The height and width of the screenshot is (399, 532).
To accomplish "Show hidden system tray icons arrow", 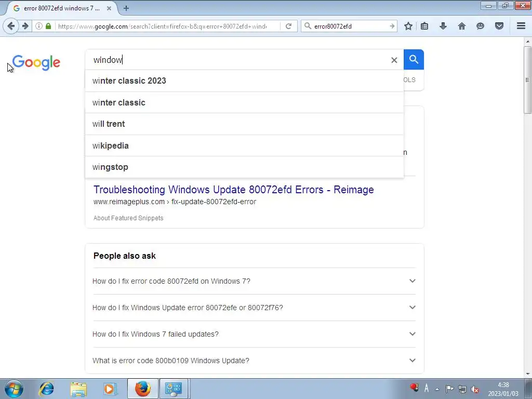I will pos(437,389).
